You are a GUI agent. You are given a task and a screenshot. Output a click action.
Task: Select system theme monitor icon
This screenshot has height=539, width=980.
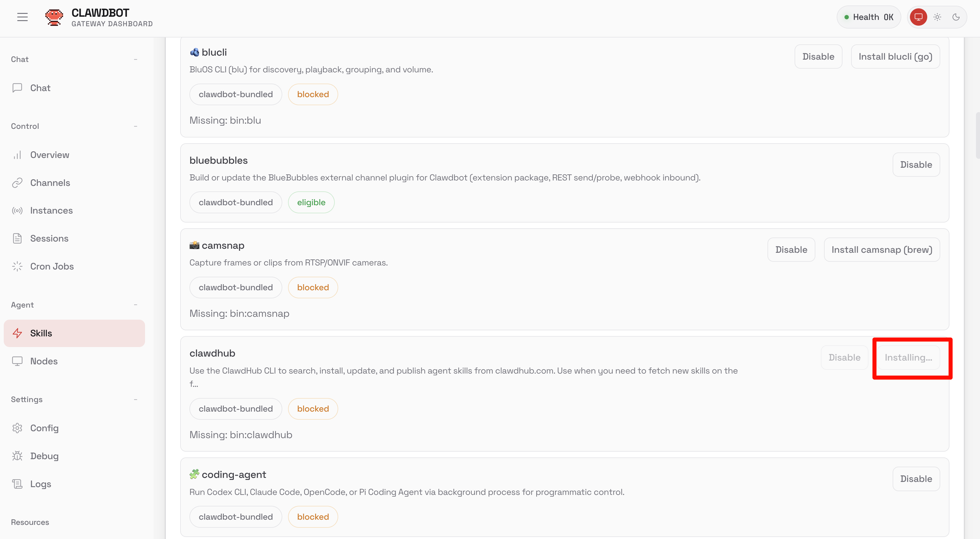click(x=918, y=17)
